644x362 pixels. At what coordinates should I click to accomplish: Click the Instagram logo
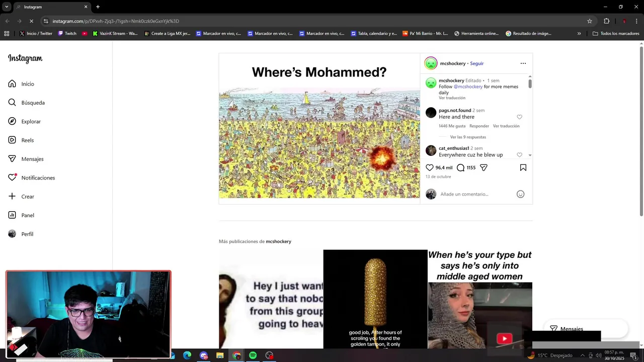(x=25, y=58)
